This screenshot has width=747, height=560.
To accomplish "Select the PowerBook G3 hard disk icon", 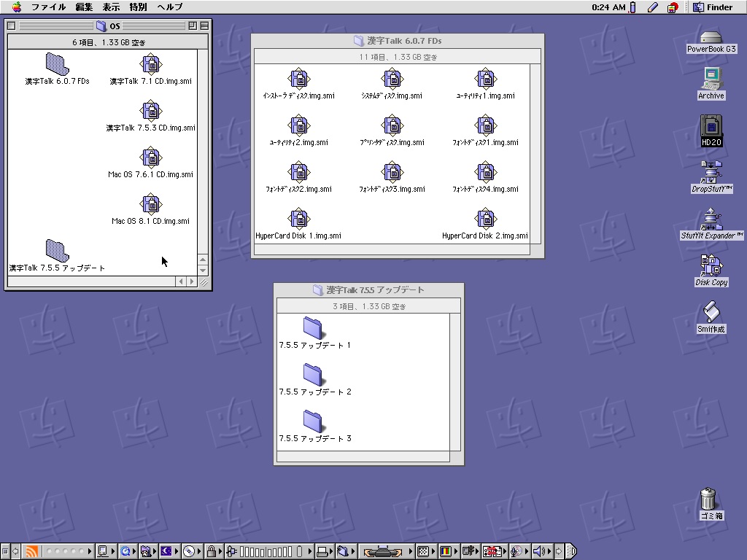I will (x=711, y=37).
